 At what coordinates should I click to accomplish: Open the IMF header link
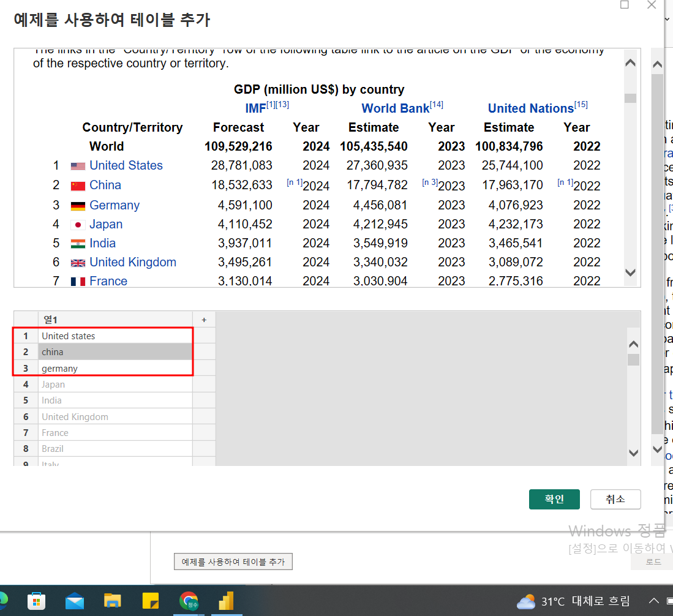pos(255,108)
